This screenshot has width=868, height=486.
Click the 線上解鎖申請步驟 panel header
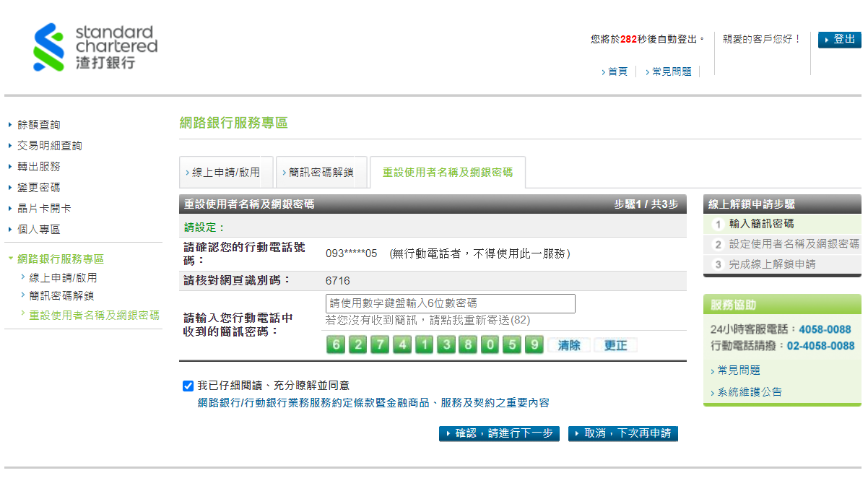coord(782,204)
